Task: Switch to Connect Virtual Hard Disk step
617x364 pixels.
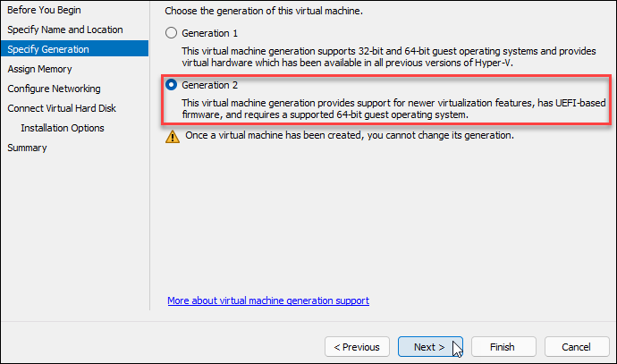Action: pos(62,108)
